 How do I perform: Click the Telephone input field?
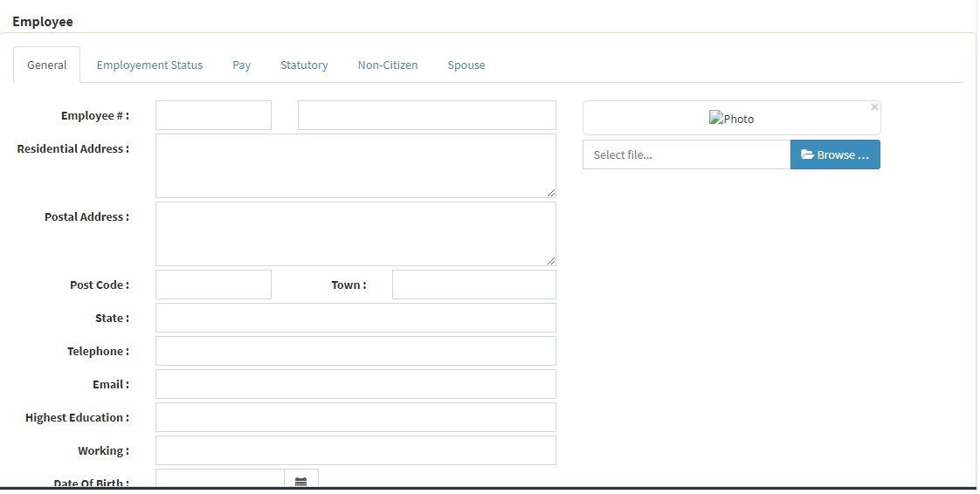pyautogui.click(x=355, y=351)
